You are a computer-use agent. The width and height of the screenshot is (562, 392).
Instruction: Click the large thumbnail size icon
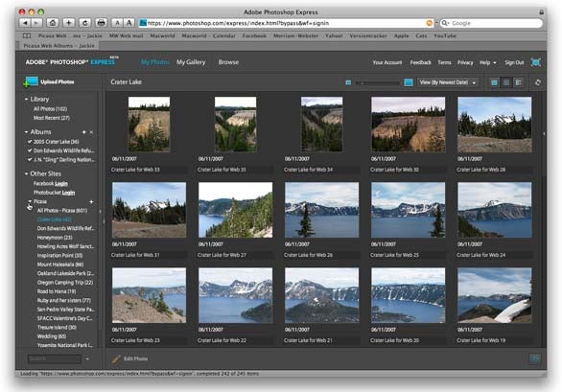pyautogui.click(x=409, y=82)
